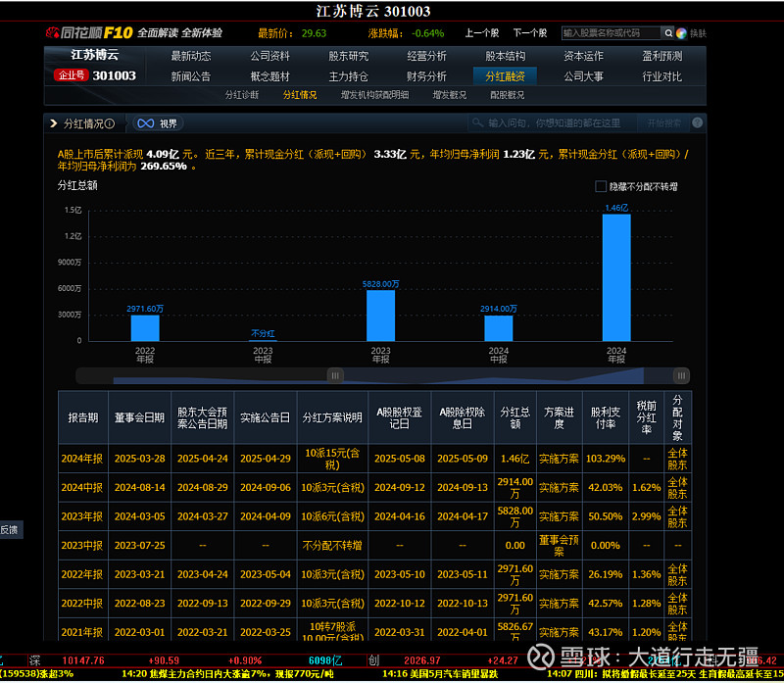Switch to 主力持仓 tab
This screenshot has height=683, width=784.
pos(349,76)
